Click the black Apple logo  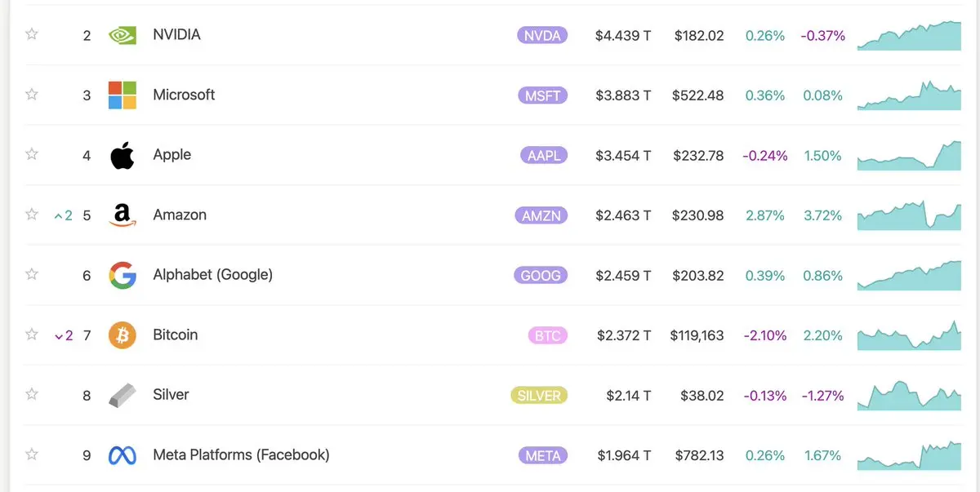[x=122, y=155]
